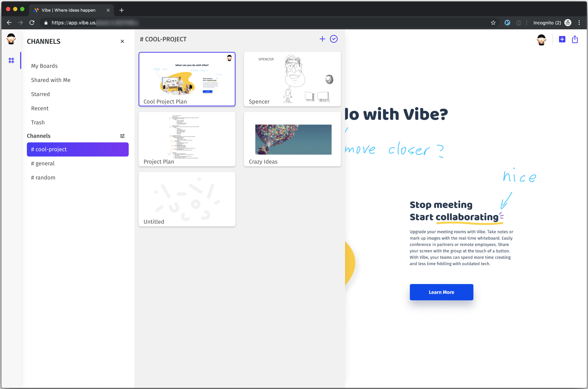Toggle the circled checkmark select mode icon
Viewport: 588px width, 389px height.
point(334,39)
